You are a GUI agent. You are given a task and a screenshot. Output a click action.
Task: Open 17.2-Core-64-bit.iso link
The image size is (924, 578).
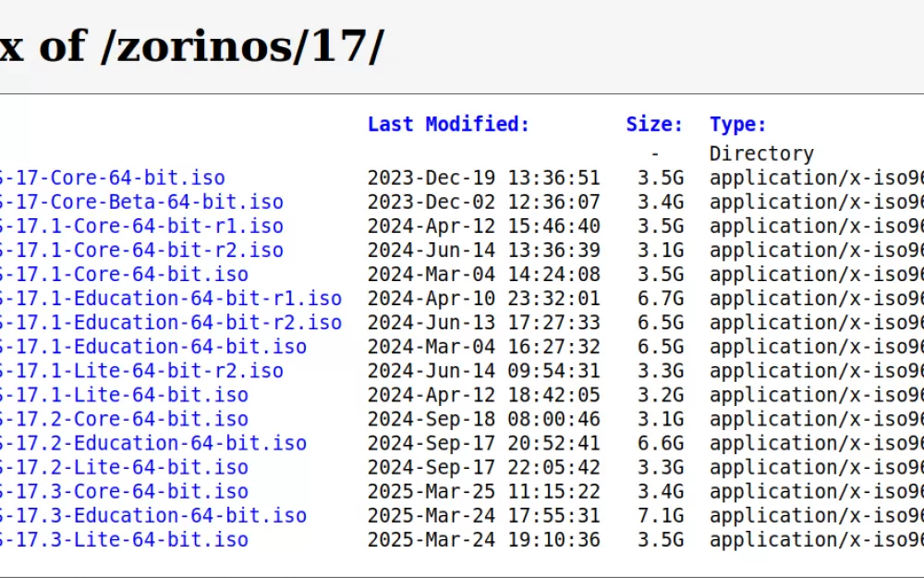click(124, 419)
